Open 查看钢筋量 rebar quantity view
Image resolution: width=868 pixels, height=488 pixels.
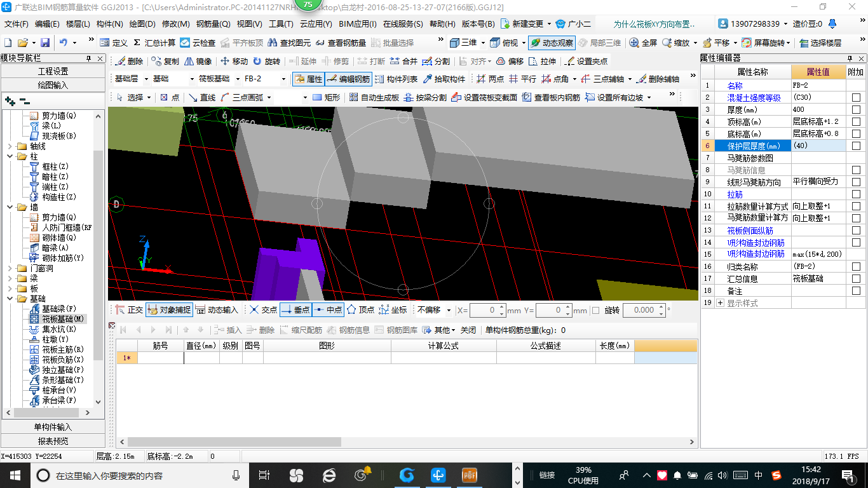click(340, 43)
